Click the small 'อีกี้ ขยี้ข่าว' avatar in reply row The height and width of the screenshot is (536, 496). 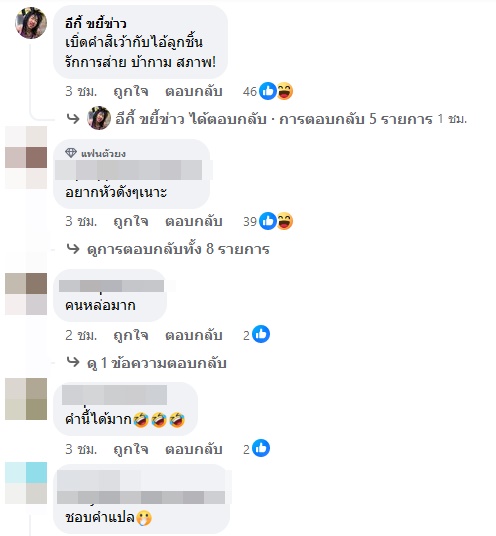(x=99, y=118)
